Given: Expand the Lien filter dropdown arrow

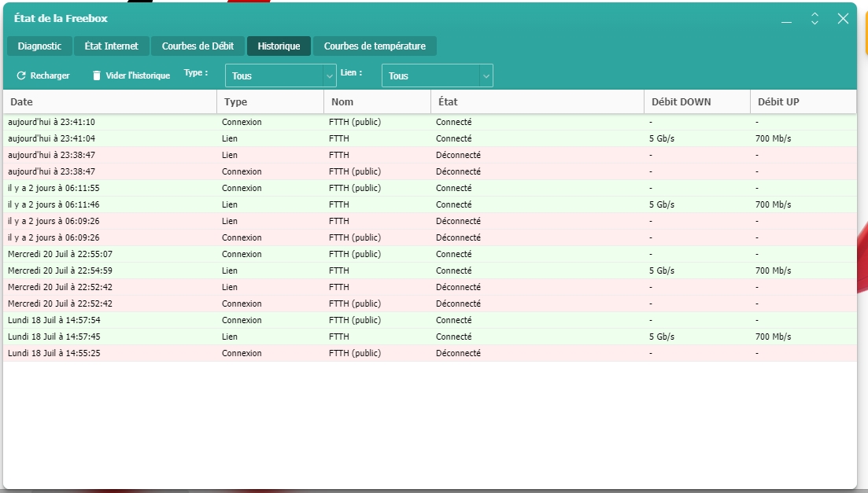Looking at the screenshot, I should (x=486, y=75).
